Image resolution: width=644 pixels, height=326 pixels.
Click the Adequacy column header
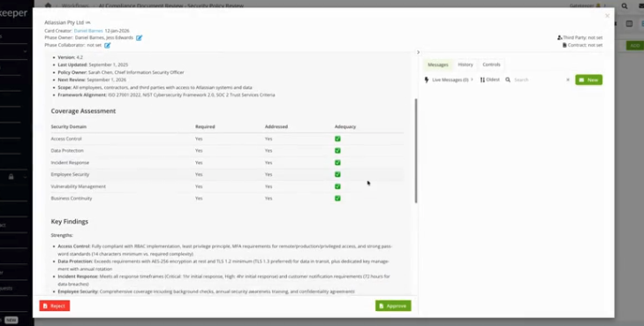[x=345, y=127]
